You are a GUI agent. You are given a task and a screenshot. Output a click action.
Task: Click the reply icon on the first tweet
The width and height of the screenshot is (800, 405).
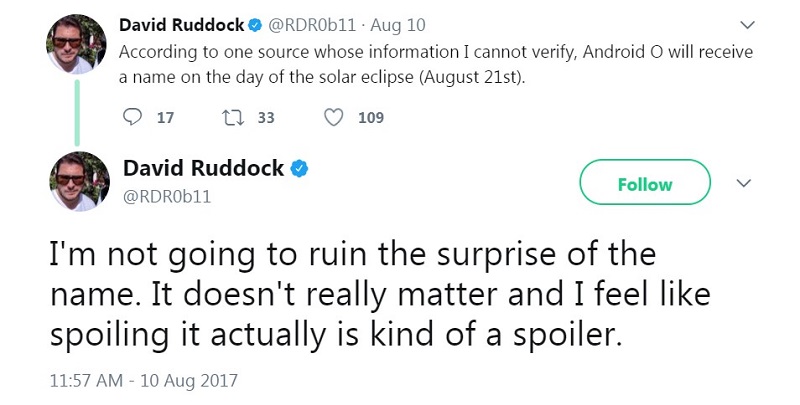click(x=131, y=118)
